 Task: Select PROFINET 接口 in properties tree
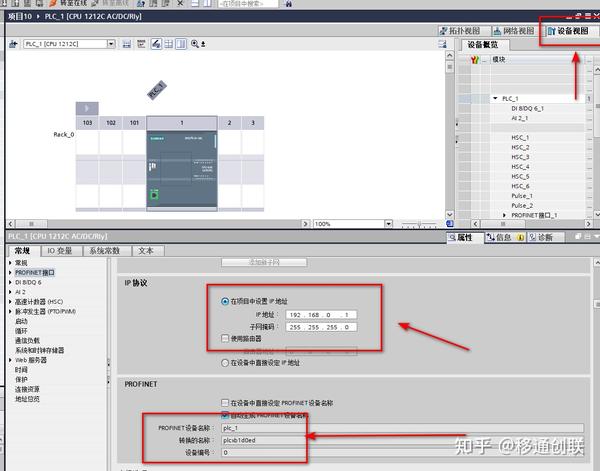click(34, 272)
